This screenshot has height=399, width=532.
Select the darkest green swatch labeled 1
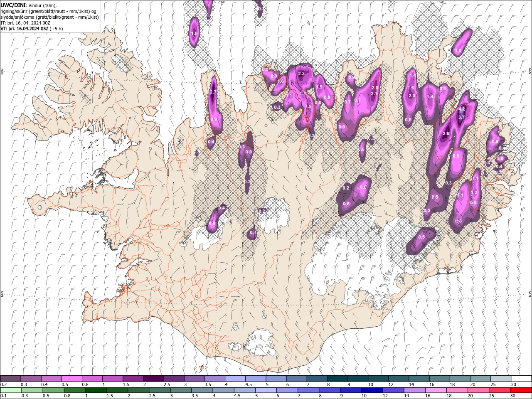pyautogui.click(x=96, y=390)
